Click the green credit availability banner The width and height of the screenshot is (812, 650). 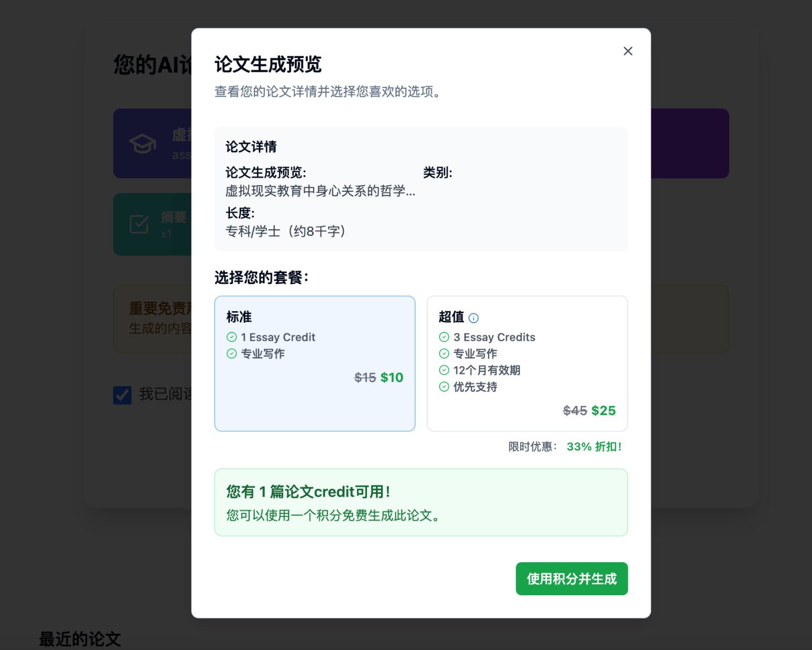[x=421, y=503]
